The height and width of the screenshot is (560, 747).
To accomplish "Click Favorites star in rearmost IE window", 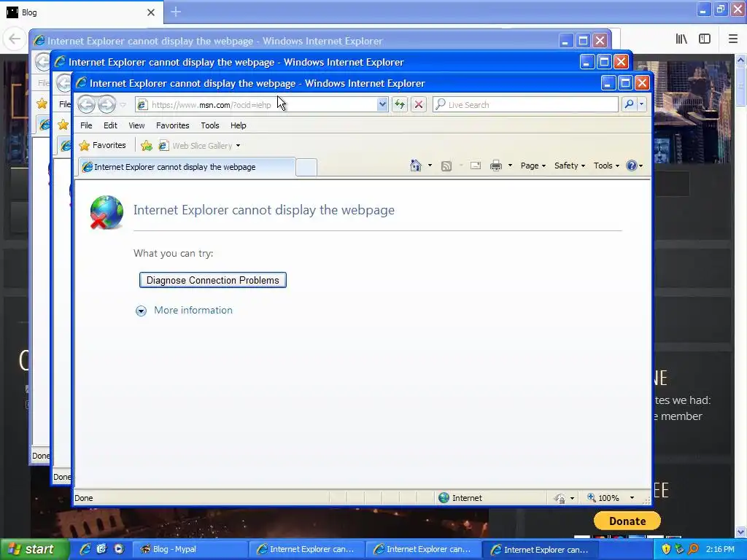I will [42, 104].
